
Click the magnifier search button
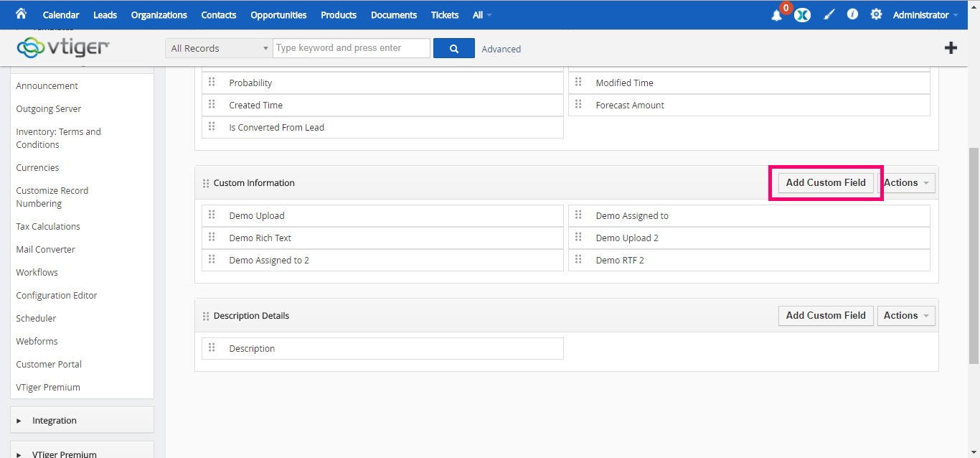coord(454,48)
